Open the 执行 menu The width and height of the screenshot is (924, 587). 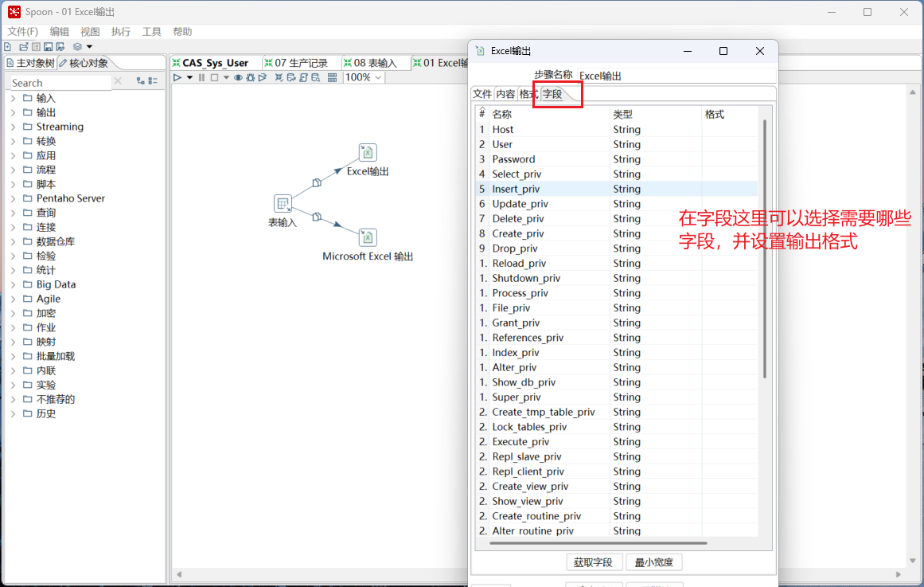click(121, 32)
